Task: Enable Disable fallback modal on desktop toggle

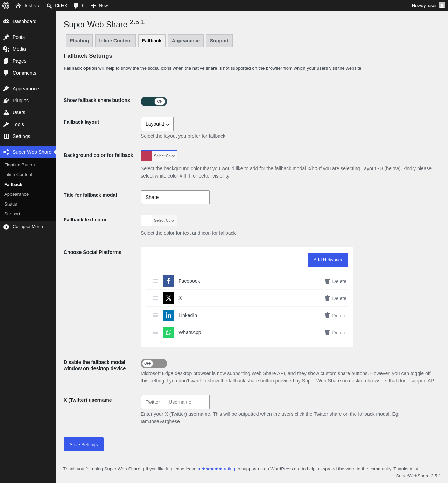Action: point(154,364)
